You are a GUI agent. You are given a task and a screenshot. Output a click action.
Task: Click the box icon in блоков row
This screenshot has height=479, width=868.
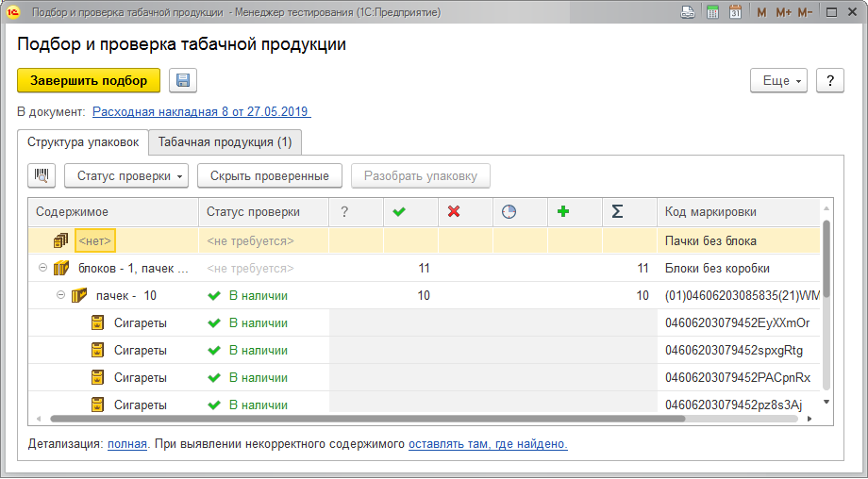[61, 269]
